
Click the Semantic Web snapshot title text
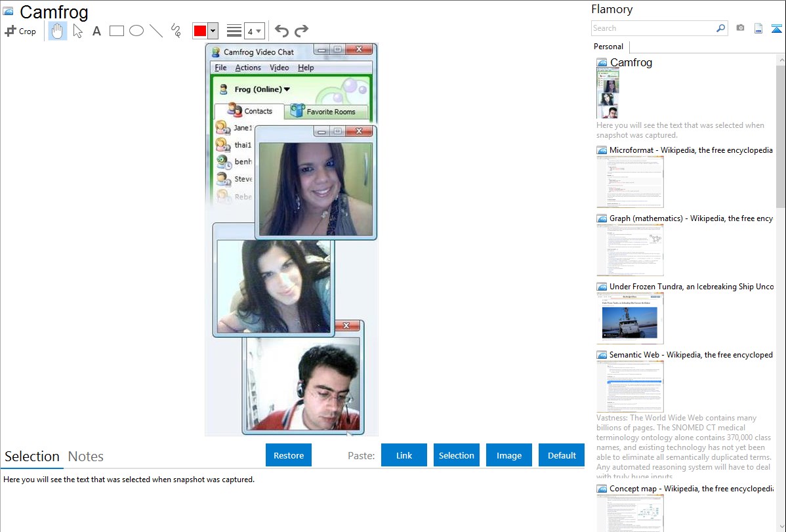[x=691, y=354]
